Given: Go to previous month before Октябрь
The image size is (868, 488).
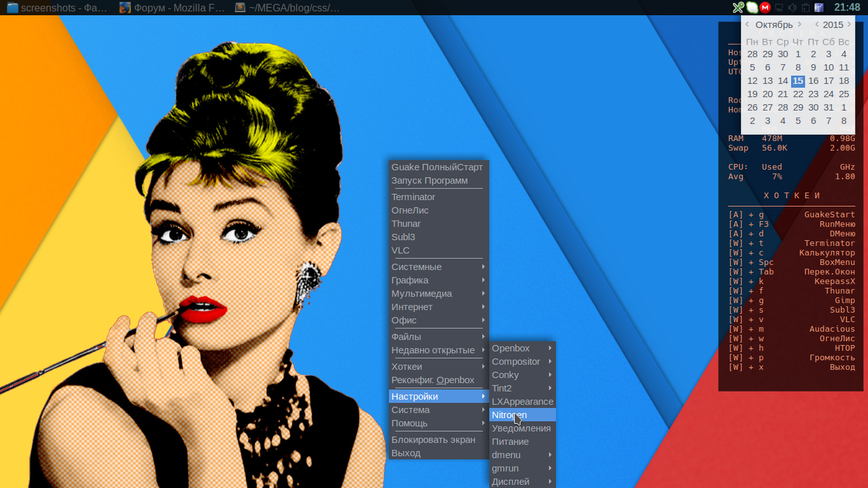Looking at the screenshot, I should click(x=747, y=25).
